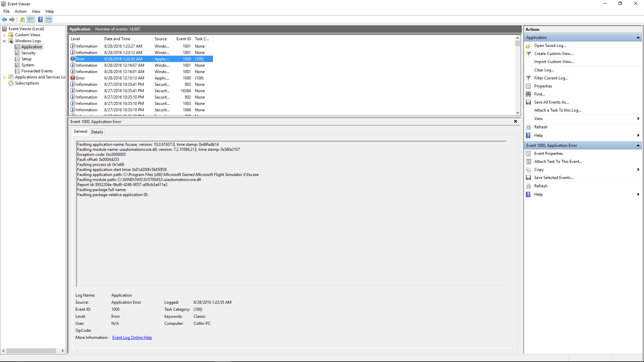The height and width of the screenshot is (362, 644).
Task: Click the Attach Task To This Event icon
Action: click(529, 162)
